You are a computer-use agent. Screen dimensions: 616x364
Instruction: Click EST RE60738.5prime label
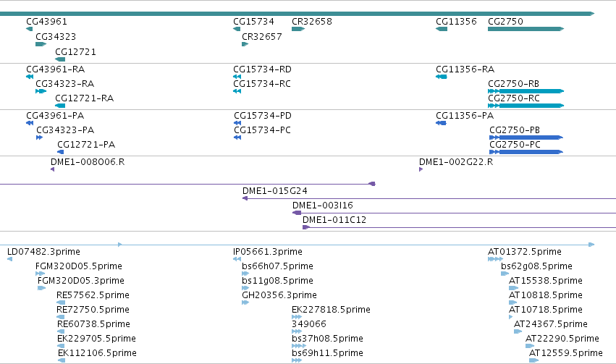point(93,324)
